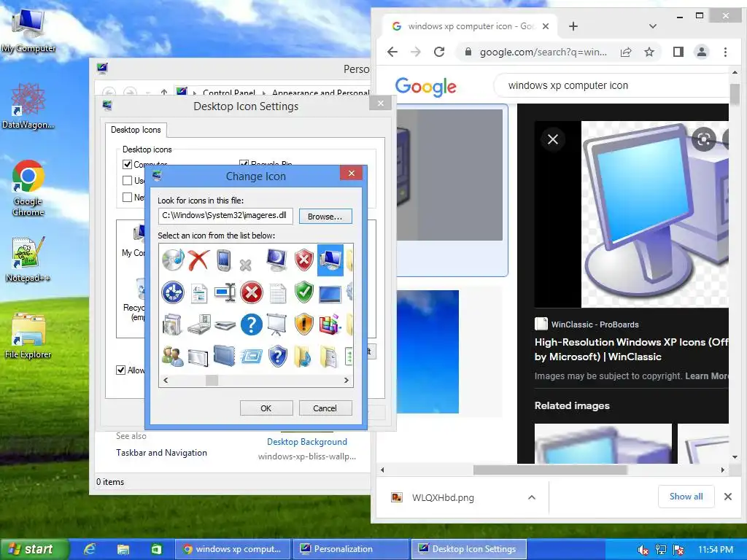Toggle the Recycle Bin checkbox
The image size is (747, 560).
tap(244, 164)
